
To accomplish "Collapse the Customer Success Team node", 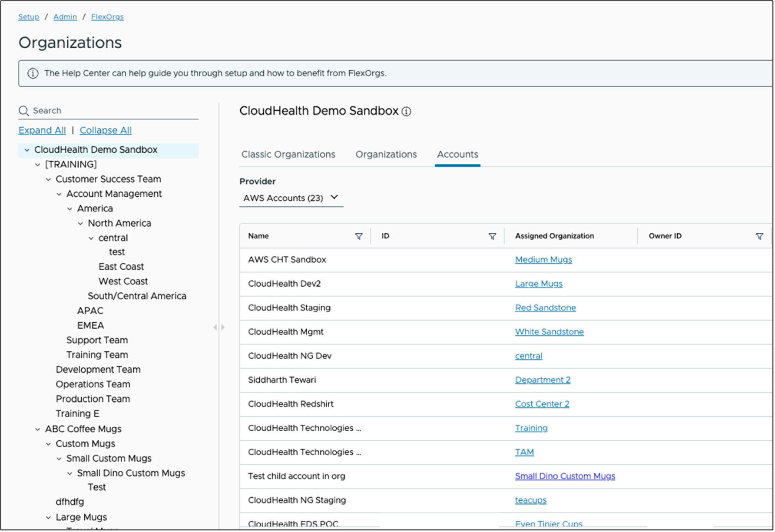I will point(48,180).
